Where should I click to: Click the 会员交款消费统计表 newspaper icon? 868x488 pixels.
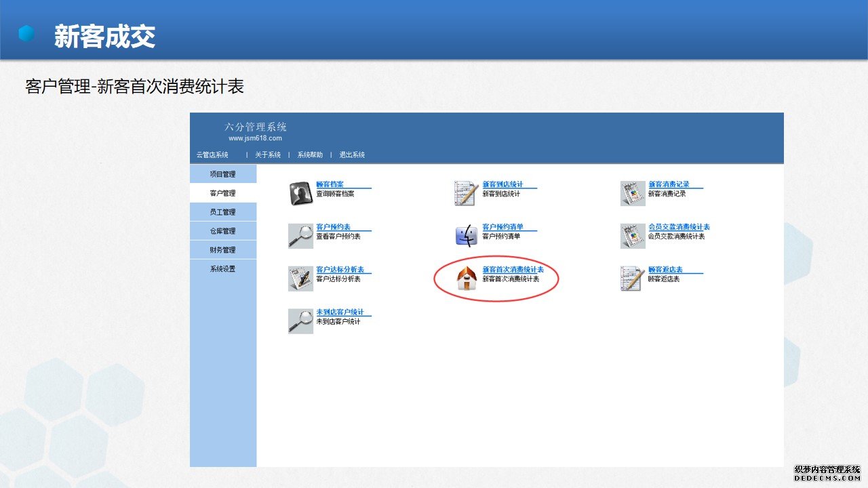633,236
